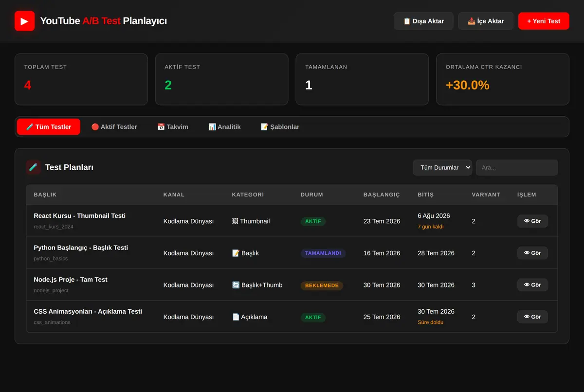This screenshot has width=584, height=392.
Task: Click the 28 Tem 2026 end date
Action: [436, 253]
